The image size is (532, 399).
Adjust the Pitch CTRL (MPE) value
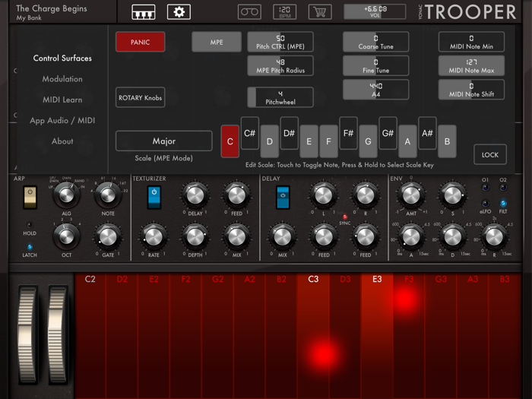(x=280, y=42)
